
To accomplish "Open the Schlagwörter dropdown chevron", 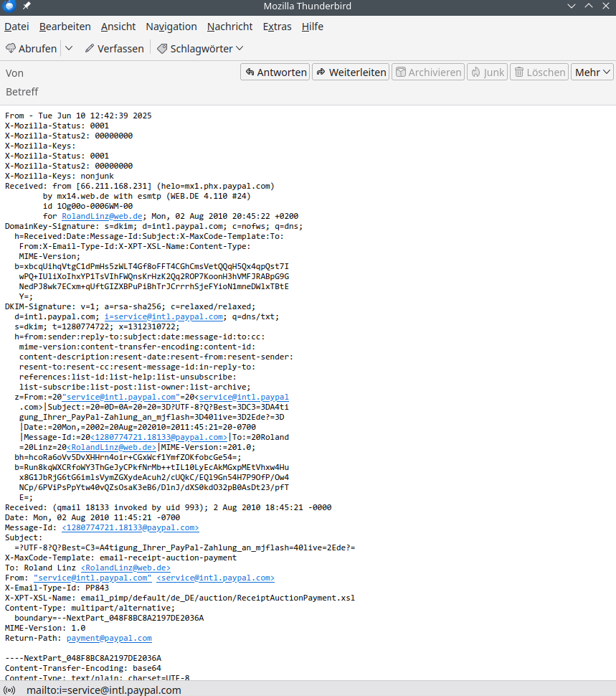I will pos(240,48).
